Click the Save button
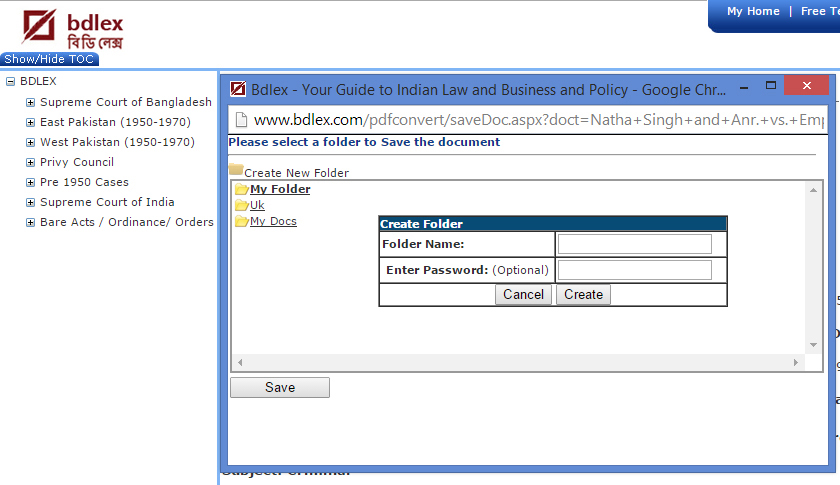Viewport: 840px width, 485px height. click(280, 387)
